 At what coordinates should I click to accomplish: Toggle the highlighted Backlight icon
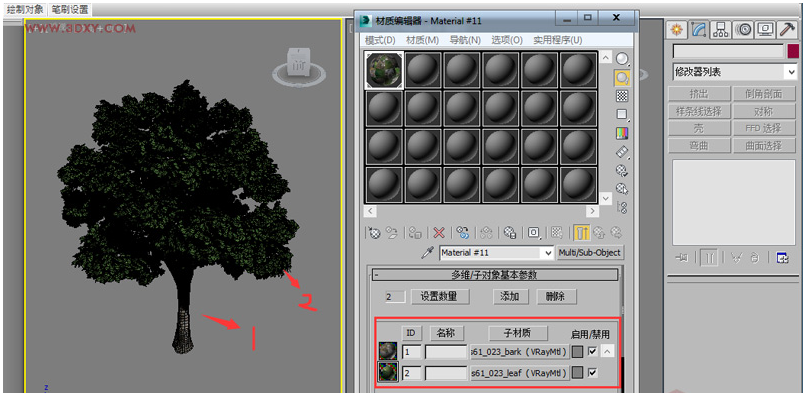[622, 78]
